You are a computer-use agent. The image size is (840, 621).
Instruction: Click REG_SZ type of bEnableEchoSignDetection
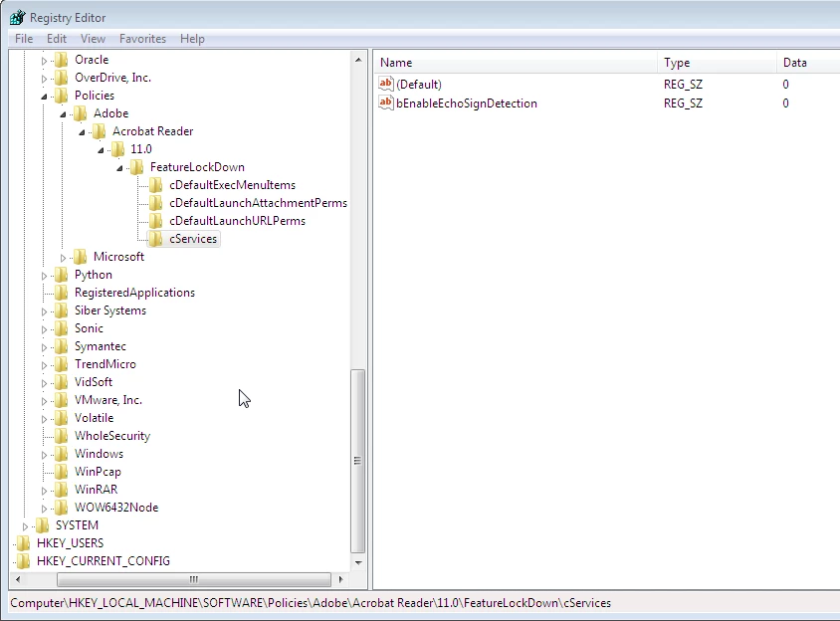683,103
